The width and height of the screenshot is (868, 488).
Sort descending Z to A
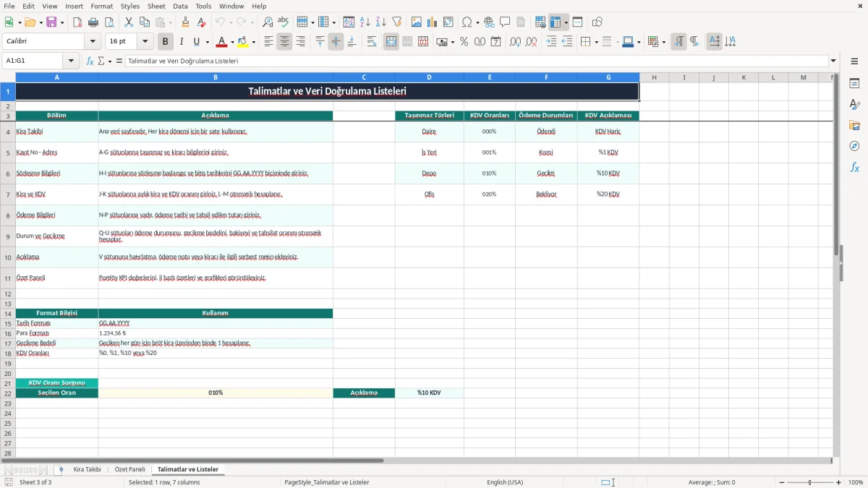pyautogui.click(x=381, y=22)
